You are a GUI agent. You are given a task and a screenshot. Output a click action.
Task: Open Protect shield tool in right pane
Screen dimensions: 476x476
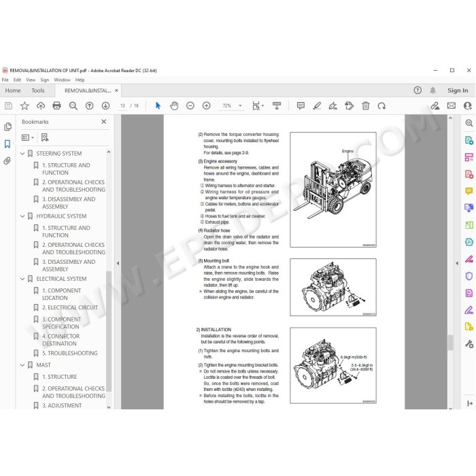tap(469, 276)
